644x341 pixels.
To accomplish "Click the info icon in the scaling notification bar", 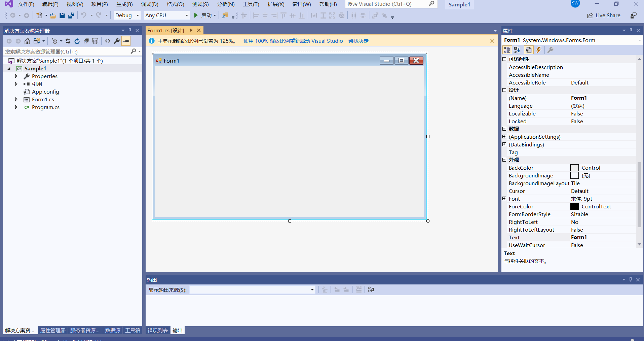I will point(152,41).
